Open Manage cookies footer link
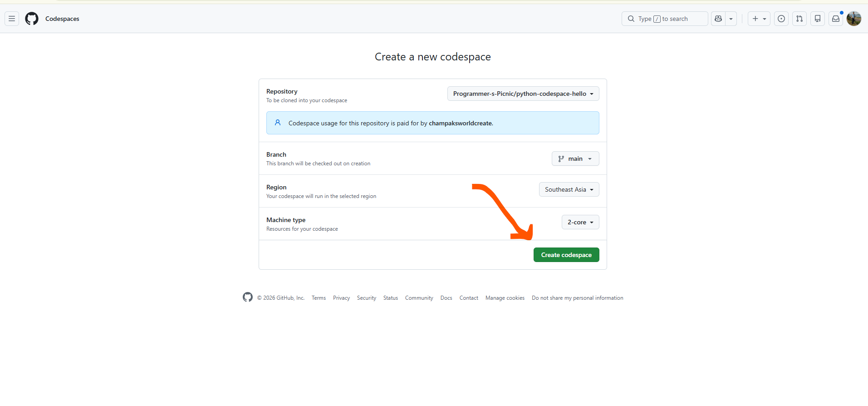Viewport: 868px width, 406px height. coord(505,298)
